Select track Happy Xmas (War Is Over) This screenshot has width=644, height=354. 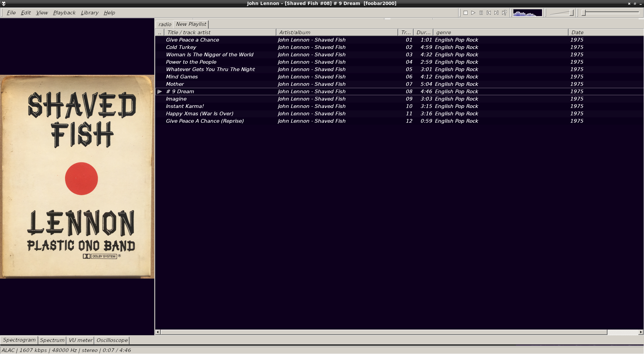click(x=399, y=114)
